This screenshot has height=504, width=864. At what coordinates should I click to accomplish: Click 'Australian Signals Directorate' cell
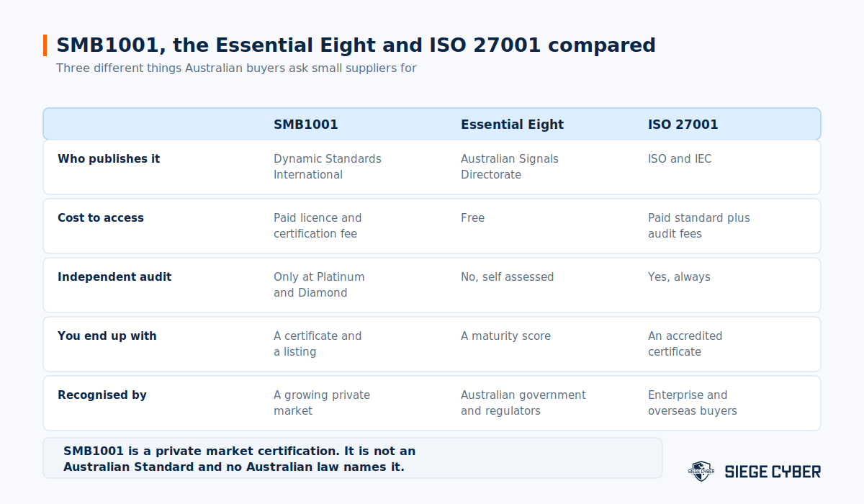pyautogui.click(x=510, y=167)
